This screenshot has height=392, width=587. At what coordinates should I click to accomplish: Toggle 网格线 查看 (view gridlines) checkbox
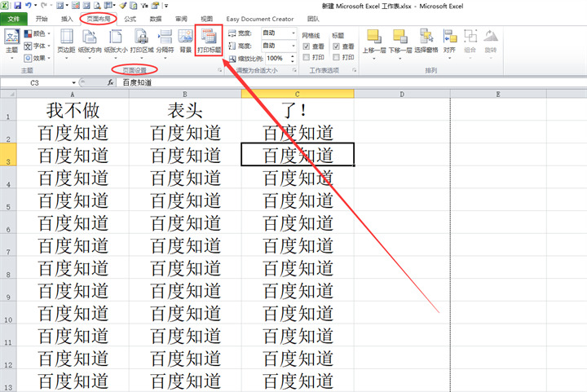click(307, 46)
